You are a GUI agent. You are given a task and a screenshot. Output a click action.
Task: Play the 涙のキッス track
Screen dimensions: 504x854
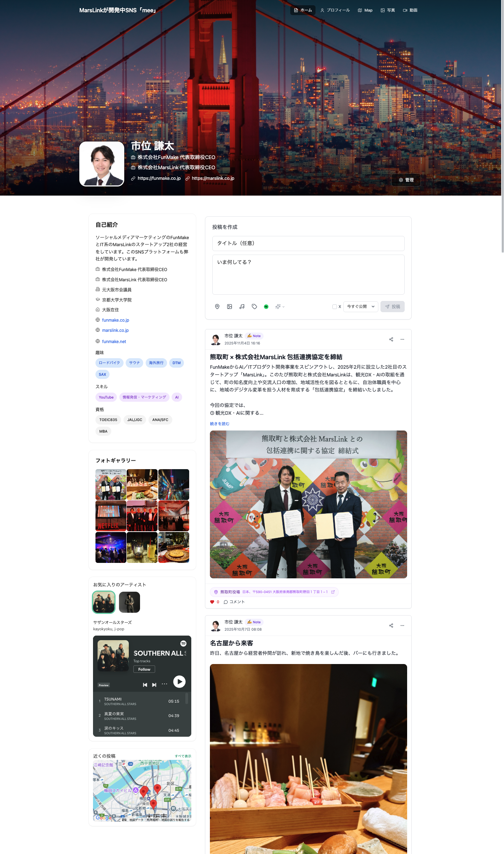click(x=140, y=730)
